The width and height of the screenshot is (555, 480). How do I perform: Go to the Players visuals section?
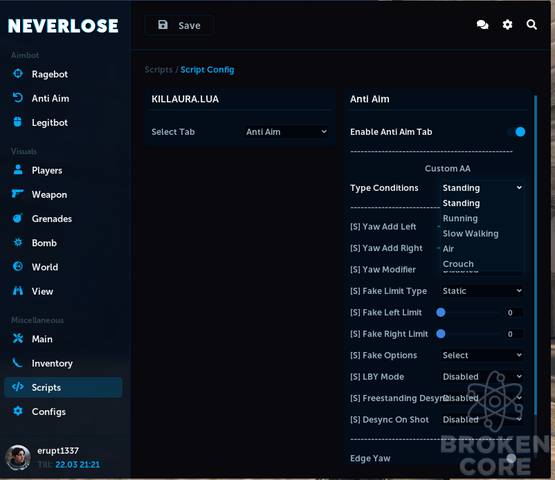(x=63, y=170)
